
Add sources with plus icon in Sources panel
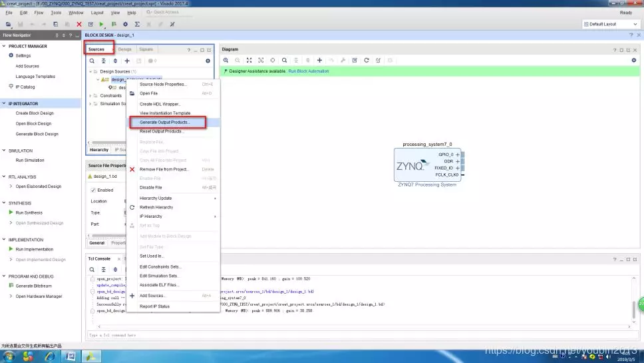pyautogui.click(x=127, y=61)
